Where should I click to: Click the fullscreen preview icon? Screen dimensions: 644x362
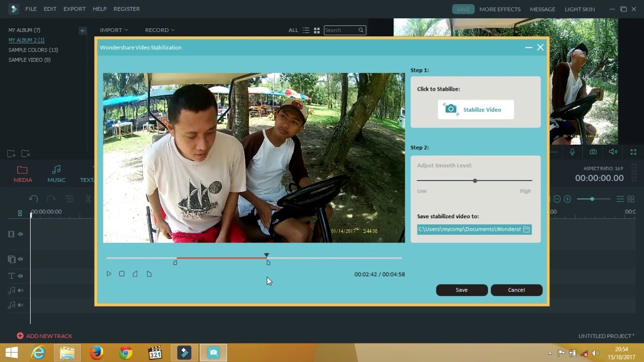[x=633, y=152]
